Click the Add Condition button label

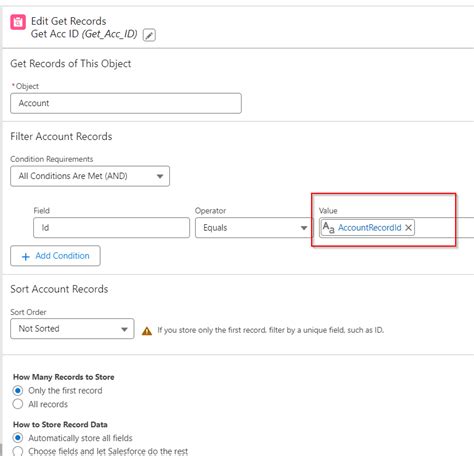pos(62,256)
